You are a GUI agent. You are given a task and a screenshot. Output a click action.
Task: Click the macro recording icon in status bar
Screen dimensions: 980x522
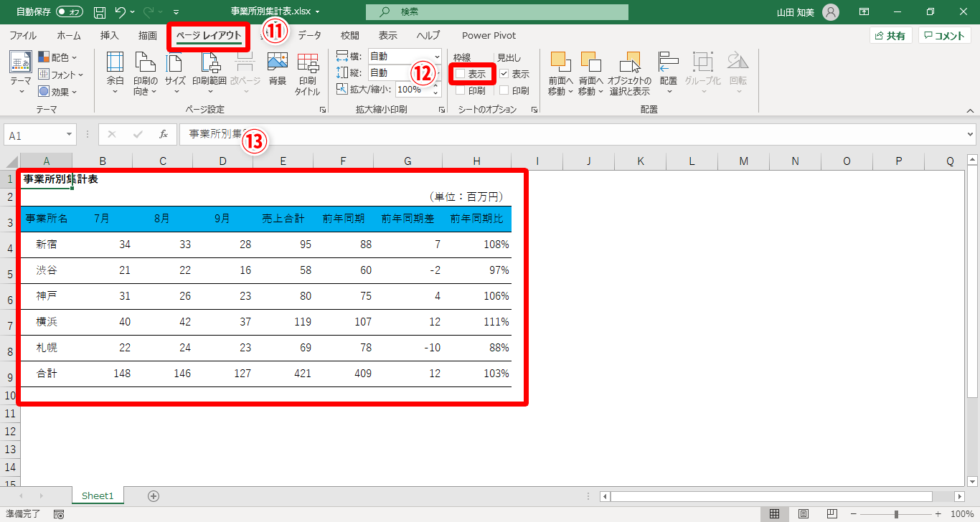(59, 514)
